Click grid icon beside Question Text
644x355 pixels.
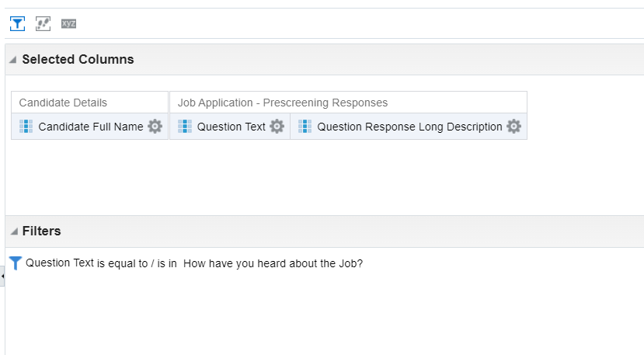pyautogui.click(x=185, y=127)
